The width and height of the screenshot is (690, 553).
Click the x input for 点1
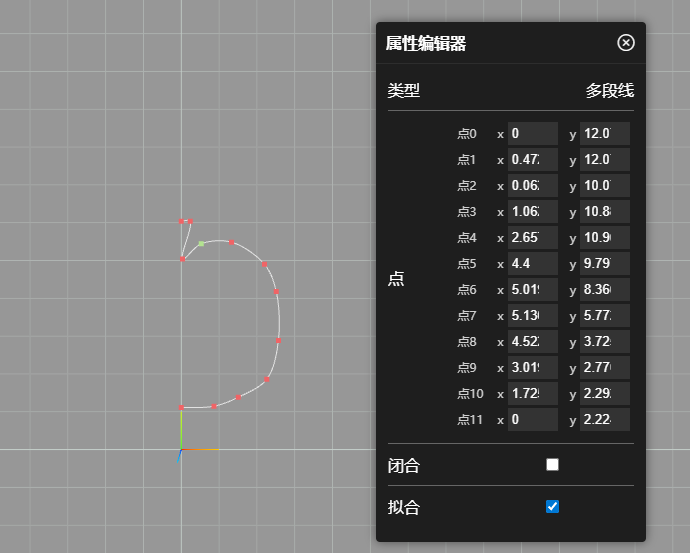[532, 160]
